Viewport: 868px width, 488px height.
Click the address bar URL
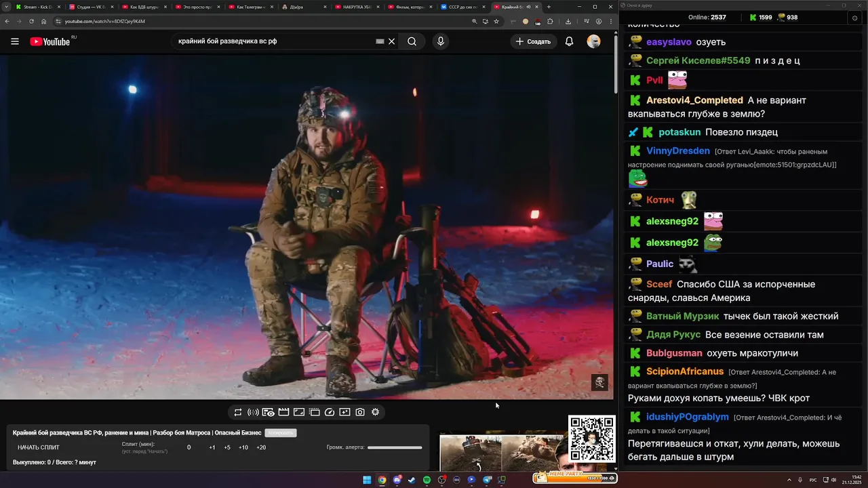[x=105, y=21]
